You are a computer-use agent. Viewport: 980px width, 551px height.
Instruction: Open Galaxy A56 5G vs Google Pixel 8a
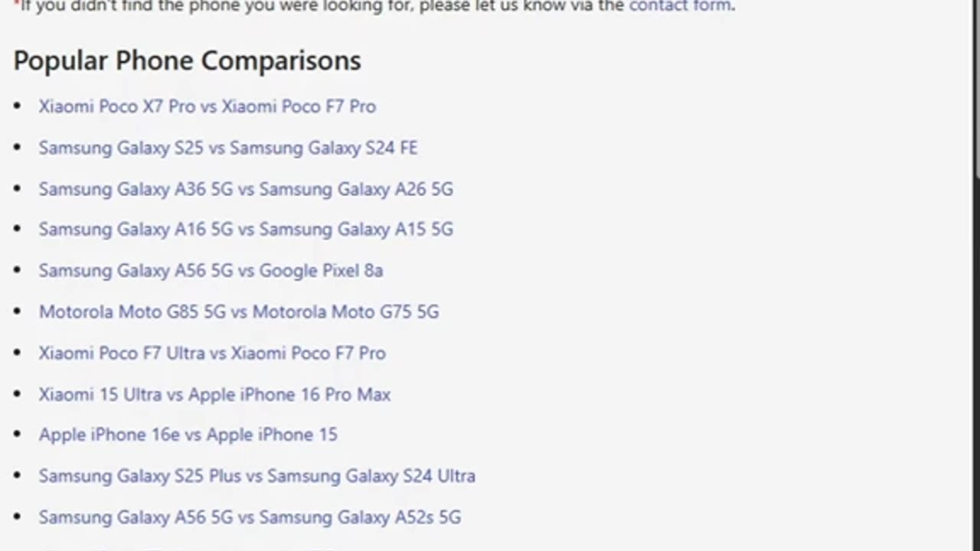pyautogui.click(x=211, y=271)
